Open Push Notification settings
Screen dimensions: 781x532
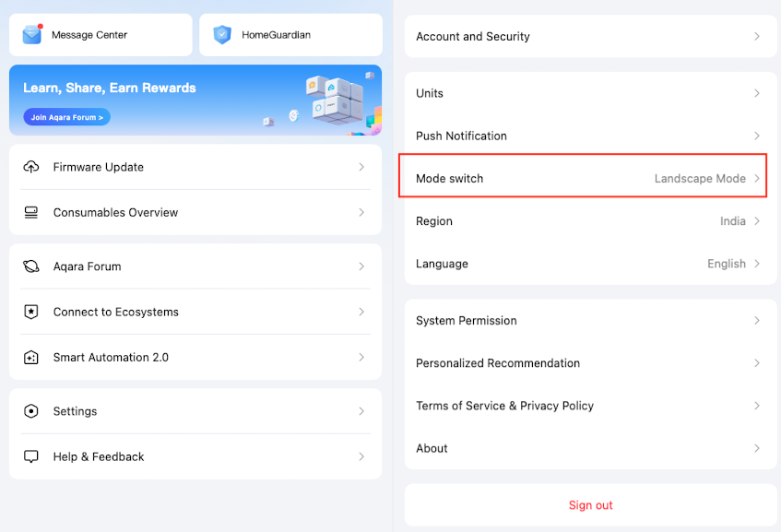pos(590,136)
